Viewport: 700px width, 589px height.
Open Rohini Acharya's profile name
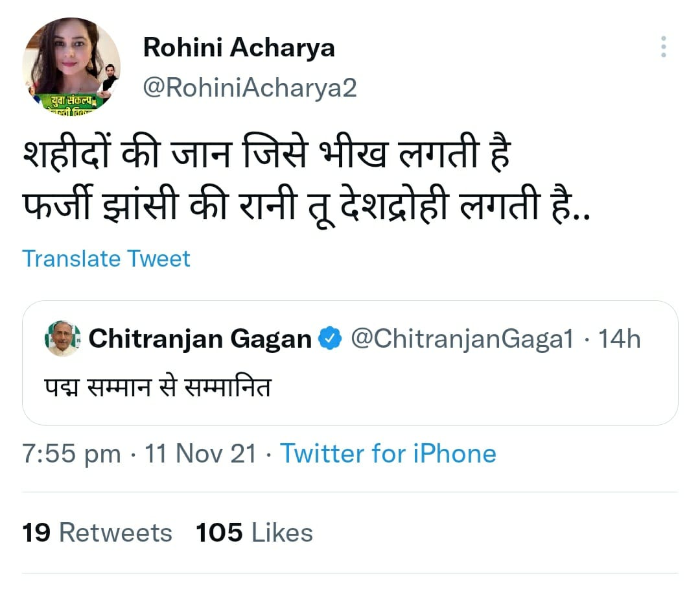tap(239, 47)
